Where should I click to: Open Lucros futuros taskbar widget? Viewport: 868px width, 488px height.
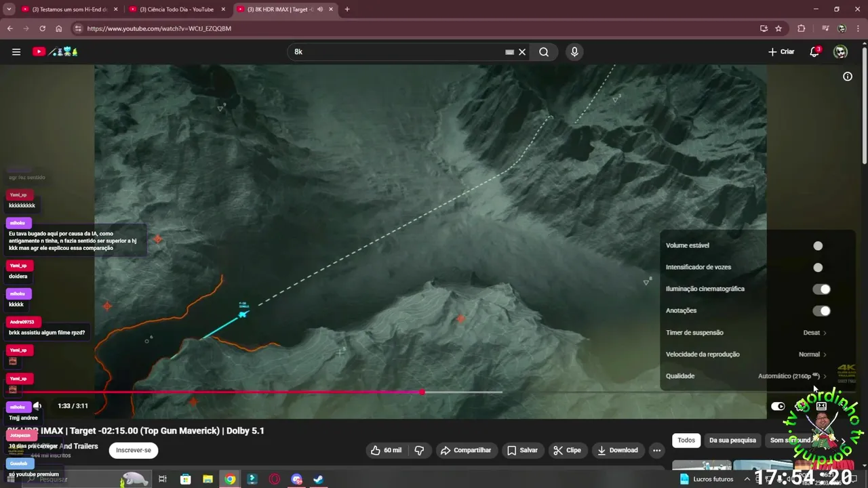pyautogui.click(x=707, y=479)
